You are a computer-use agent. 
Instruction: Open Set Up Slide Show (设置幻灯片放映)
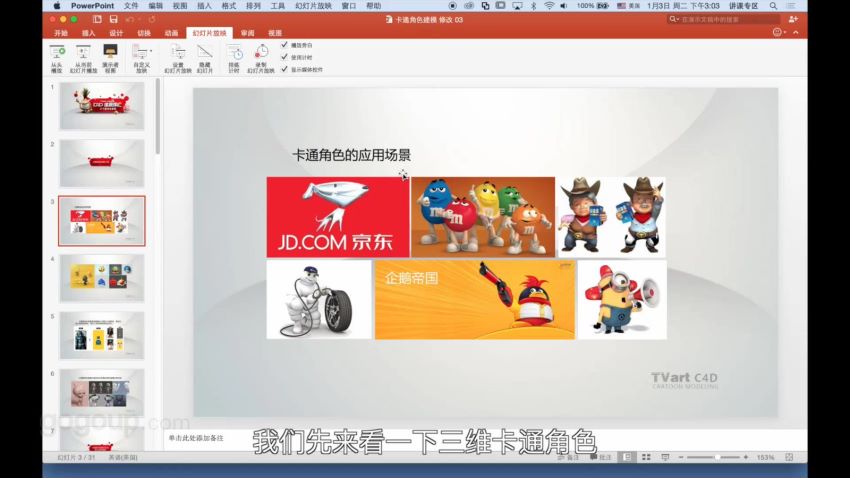[x=178, y=59]
